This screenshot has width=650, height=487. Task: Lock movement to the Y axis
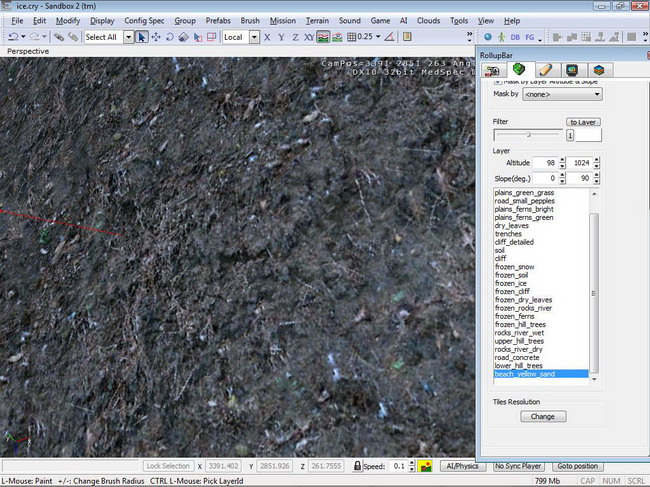(281, 37)
